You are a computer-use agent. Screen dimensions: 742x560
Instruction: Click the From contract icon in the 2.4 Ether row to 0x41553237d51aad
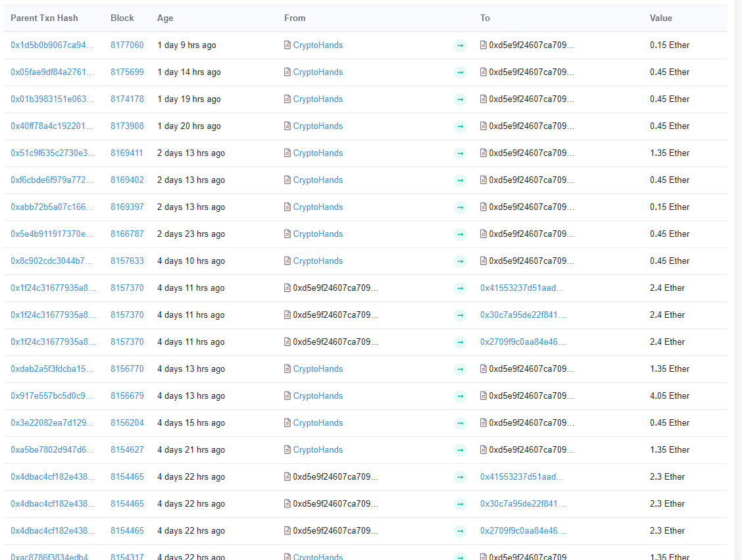coord(287,288)
